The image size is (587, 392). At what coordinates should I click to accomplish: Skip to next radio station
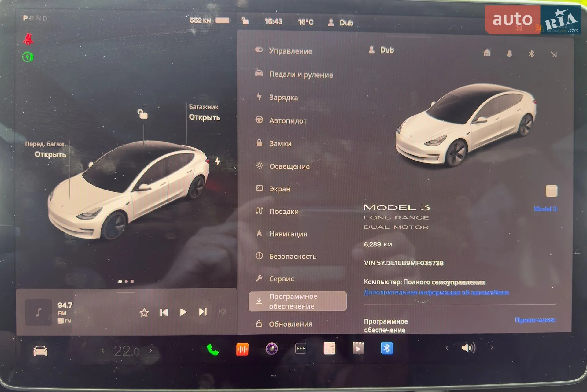click(x=203, y=312)
